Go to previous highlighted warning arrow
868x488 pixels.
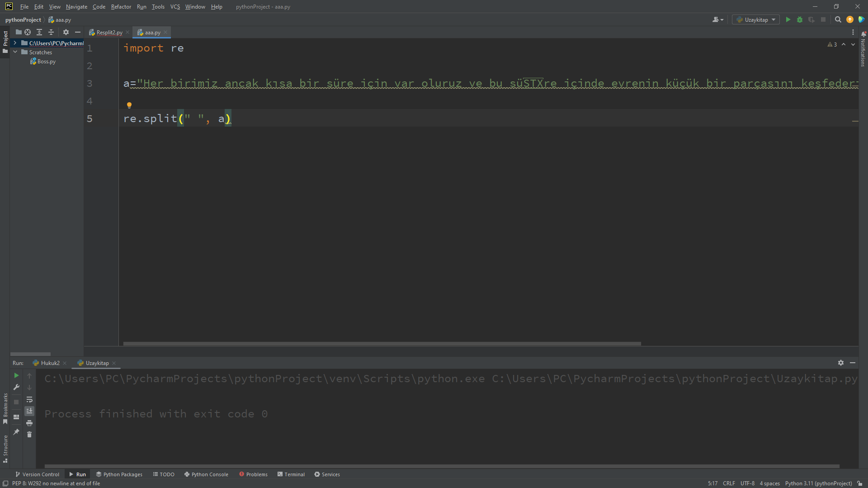pos(844,44)
